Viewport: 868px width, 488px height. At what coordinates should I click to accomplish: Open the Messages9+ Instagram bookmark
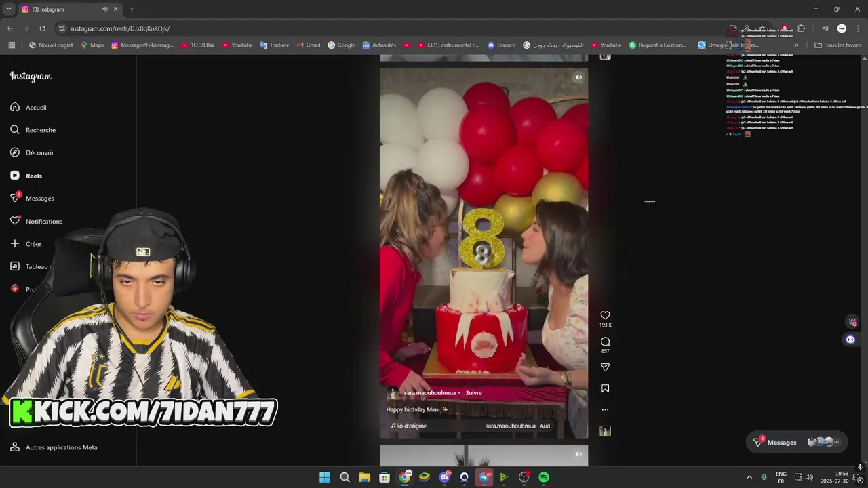click(x=142, y=45)
